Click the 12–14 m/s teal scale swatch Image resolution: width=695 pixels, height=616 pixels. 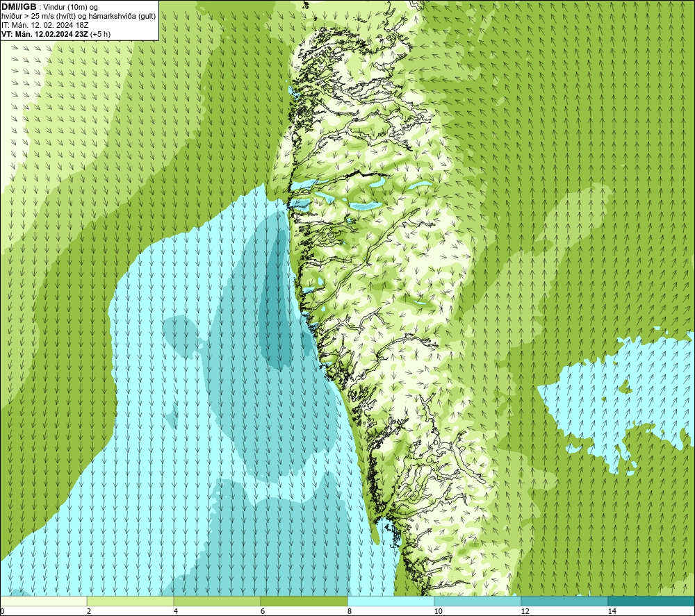coord(564,601)
